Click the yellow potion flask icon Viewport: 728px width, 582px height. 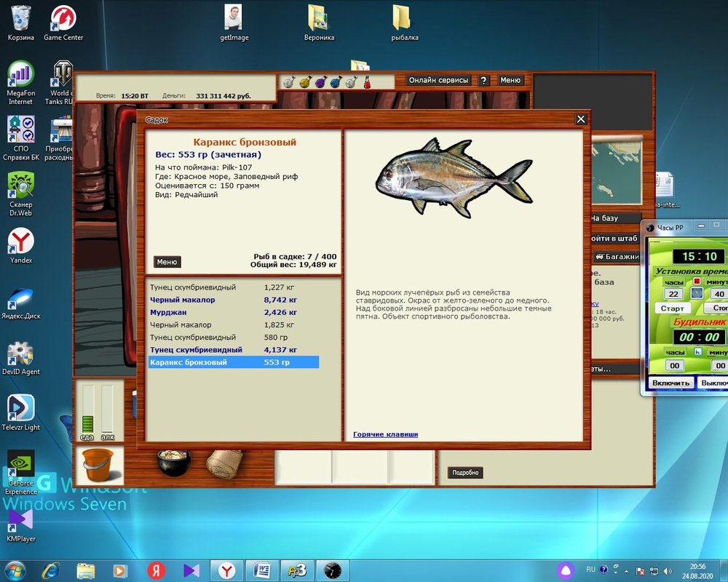click(304, 82)
